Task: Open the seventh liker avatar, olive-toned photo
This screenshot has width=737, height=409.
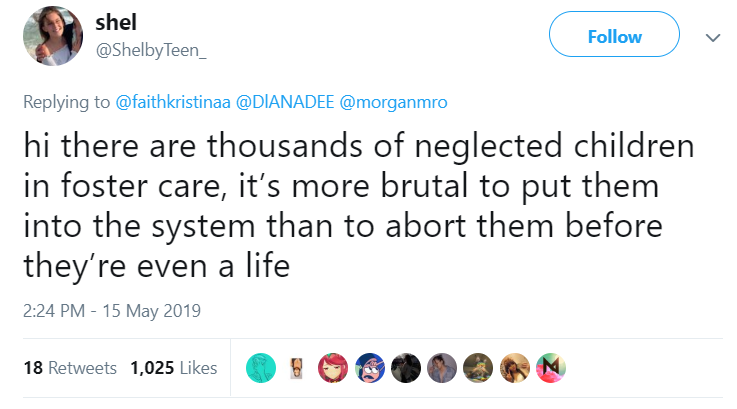Action: click(474, 368)
